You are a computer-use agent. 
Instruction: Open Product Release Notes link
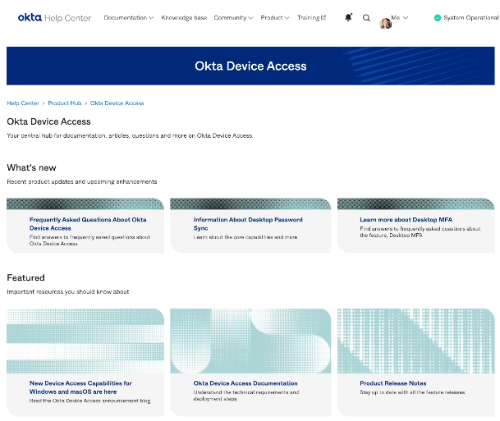click(x=393, y=383)
